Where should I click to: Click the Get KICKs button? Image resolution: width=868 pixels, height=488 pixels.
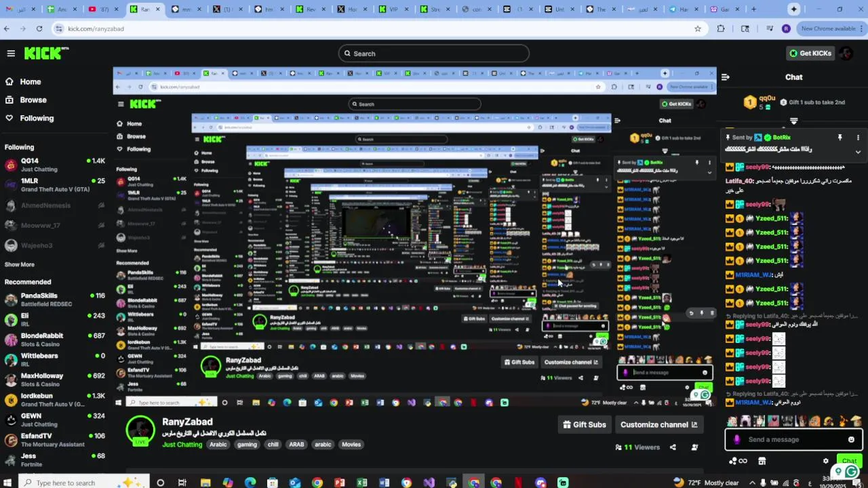810,54
